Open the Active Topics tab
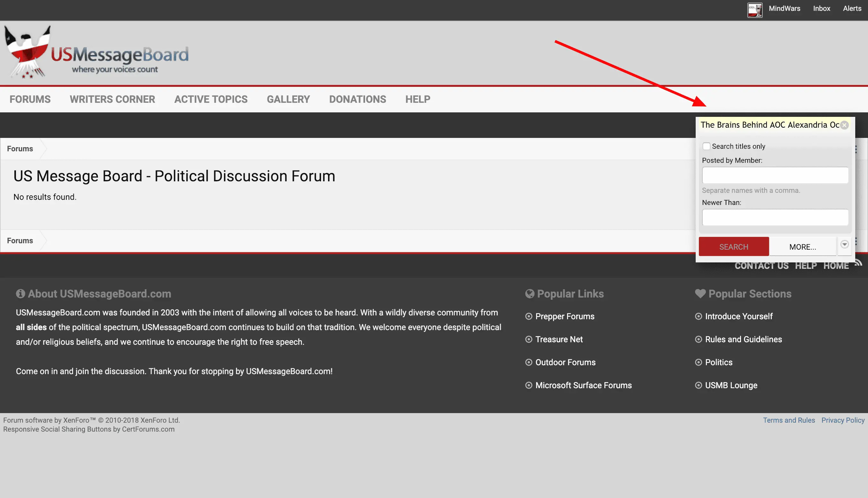Screen dimensions: 868x498 tap(211, 99)
